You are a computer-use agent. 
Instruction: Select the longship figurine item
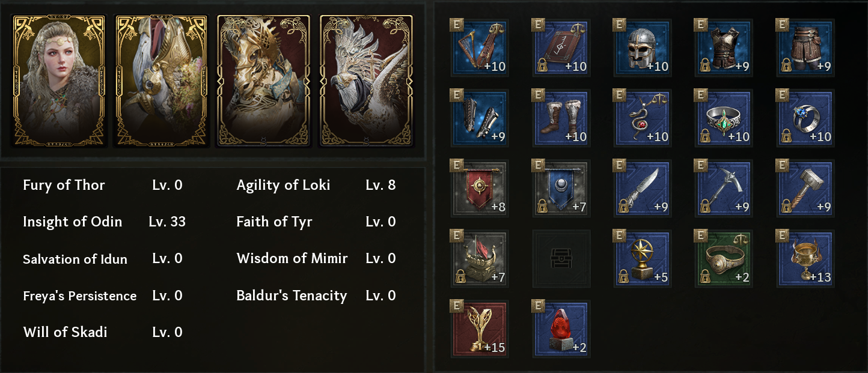coord(480,258)
